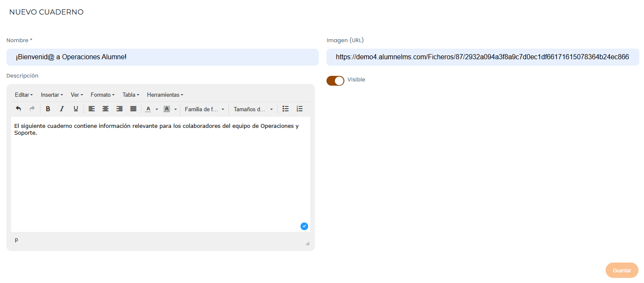644x283 pixels.
Task: Open the Editar menu
Action: pyautogui.click(x=24, y=95)
